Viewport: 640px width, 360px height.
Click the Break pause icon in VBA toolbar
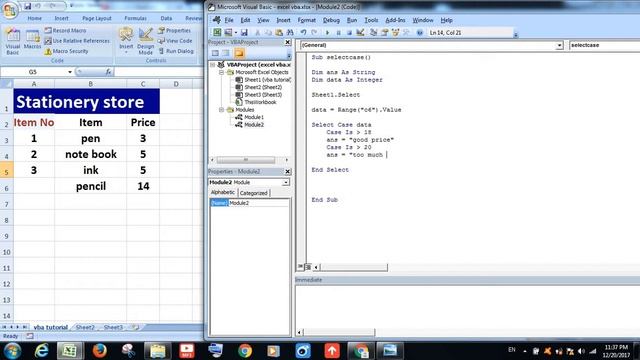(x=338, y=32)
